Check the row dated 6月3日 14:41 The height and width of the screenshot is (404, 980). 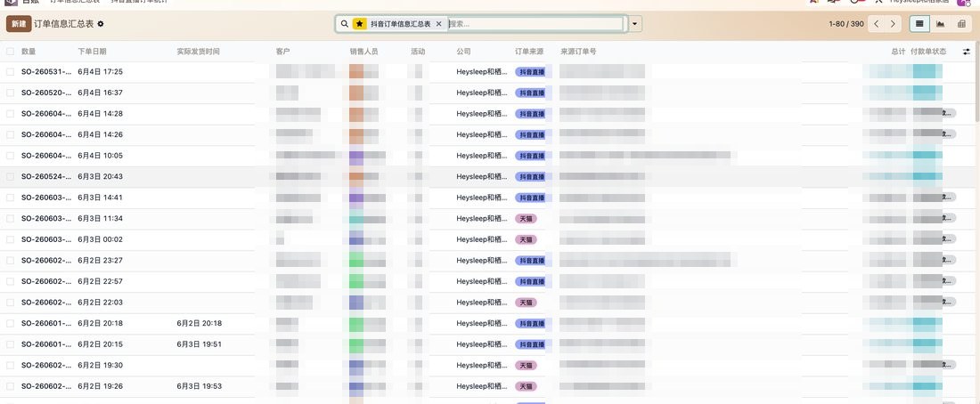10,198
